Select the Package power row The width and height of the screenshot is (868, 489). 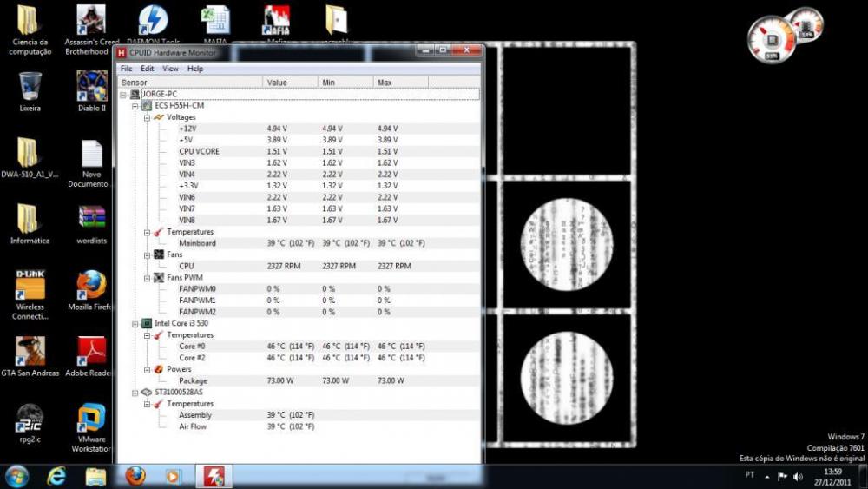[x=193, y=380]
